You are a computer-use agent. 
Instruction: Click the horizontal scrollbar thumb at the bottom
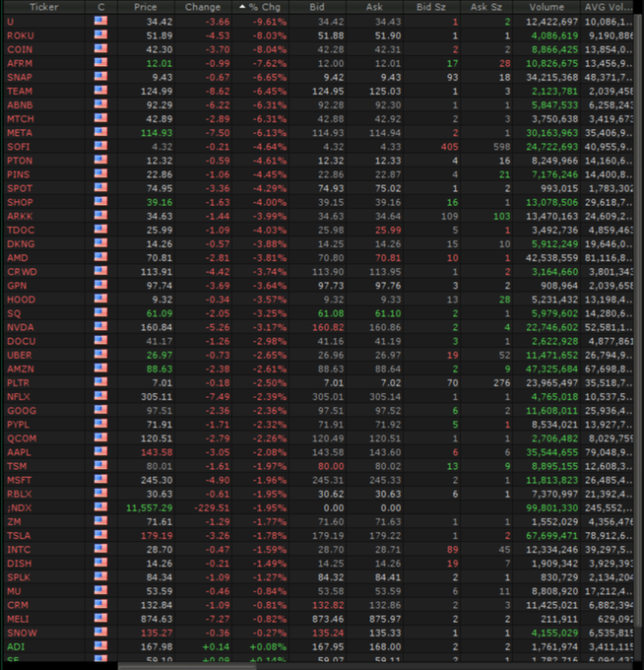pos(187,666)
